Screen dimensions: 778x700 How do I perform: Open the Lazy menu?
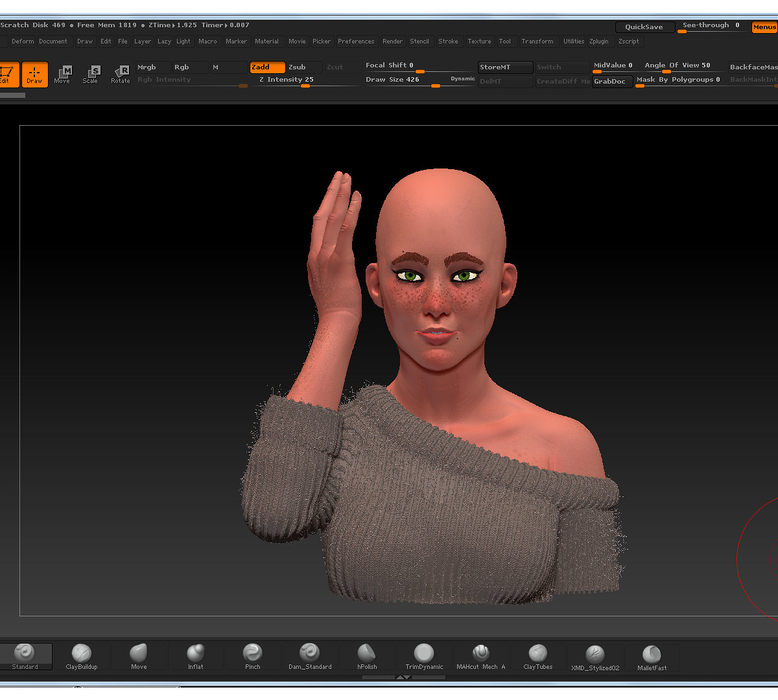(x=165, y=41)
